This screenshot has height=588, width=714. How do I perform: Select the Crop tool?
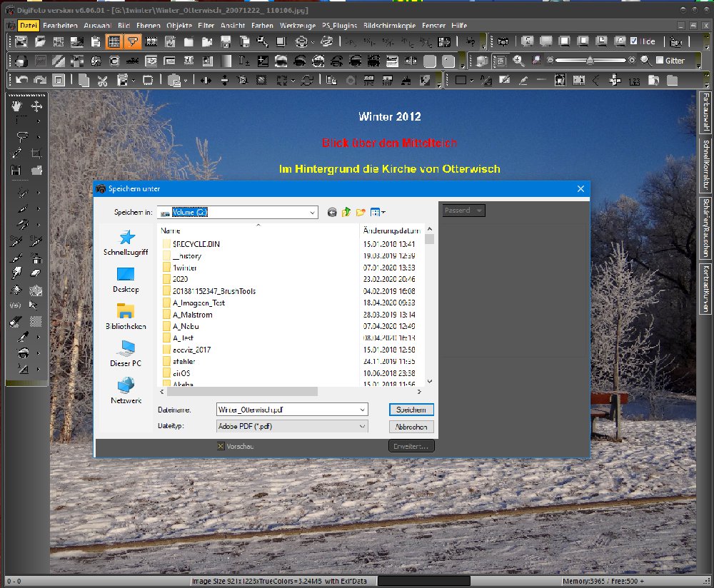click(x=36, y=153)
